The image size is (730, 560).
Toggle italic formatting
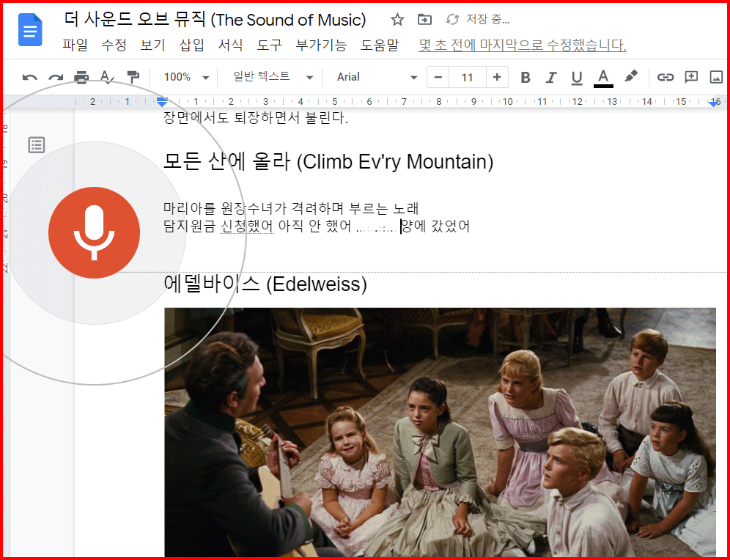[551, 77]
